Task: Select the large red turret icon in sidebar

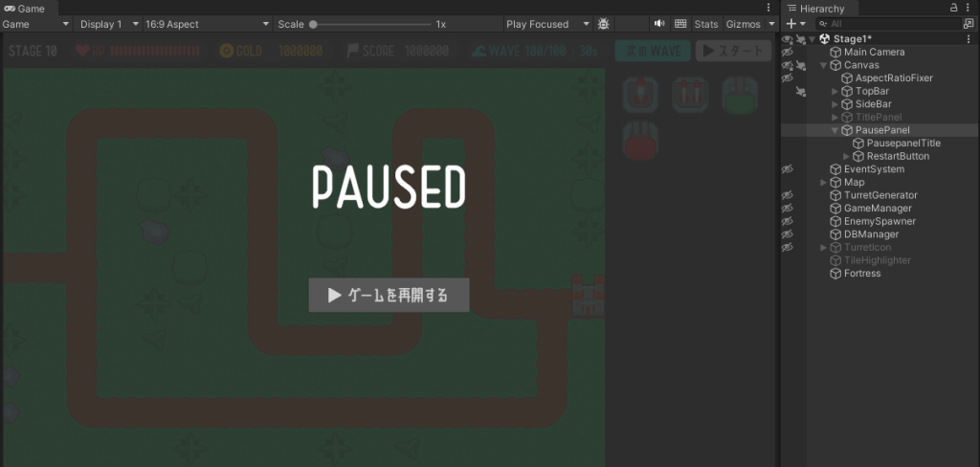Action: point(640,140)
